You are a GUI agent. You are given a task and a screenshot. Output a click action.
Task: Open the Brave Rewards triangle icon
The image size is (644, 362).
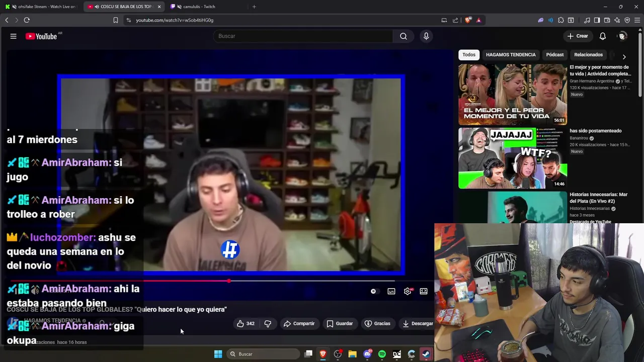(x=478, y=20)
